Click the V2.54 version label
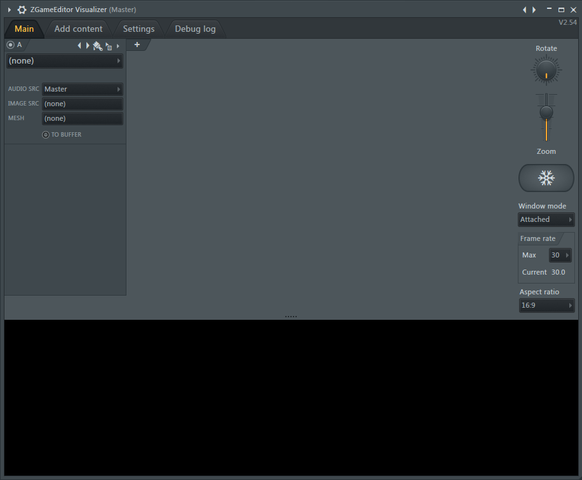The image size is (582, 480). coord(568,23)
